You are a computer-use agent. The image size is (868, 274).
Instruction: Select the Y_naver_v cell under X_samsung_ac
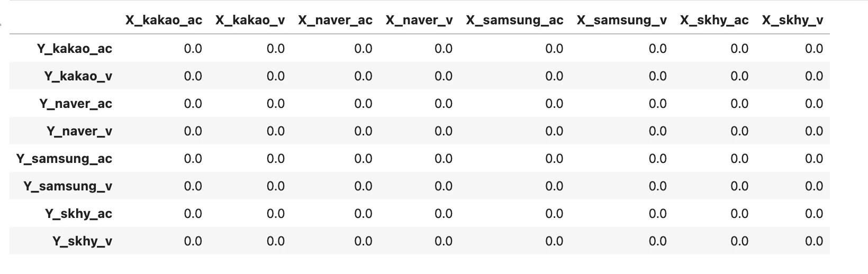[554, 131]
